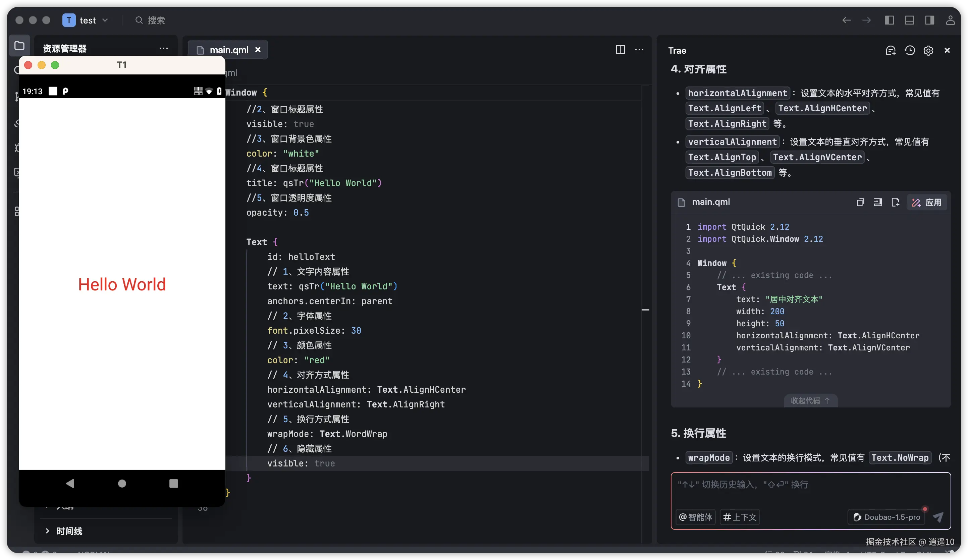The height and width of the screenshot is (560, 968).
Task: Expand the 时间线 section
Action: point(68,531)
